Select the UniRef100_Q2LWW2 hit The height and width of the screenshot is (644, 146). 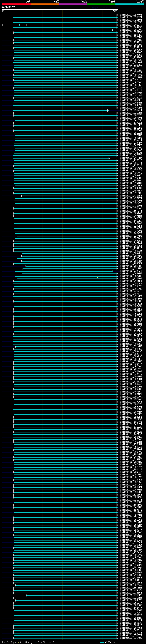[x=131, y=346]
